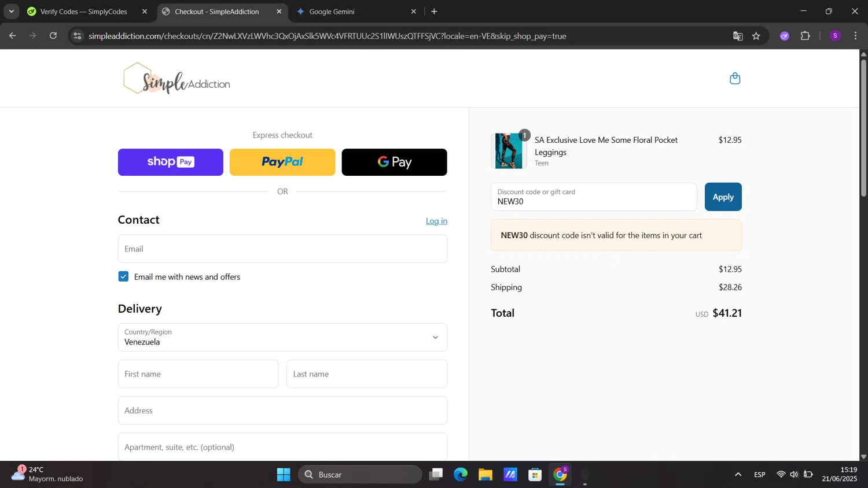Viewport: 868px width, 488px height.
Task: Pay with Shop Pay button
Action: (x=171, y=162)
